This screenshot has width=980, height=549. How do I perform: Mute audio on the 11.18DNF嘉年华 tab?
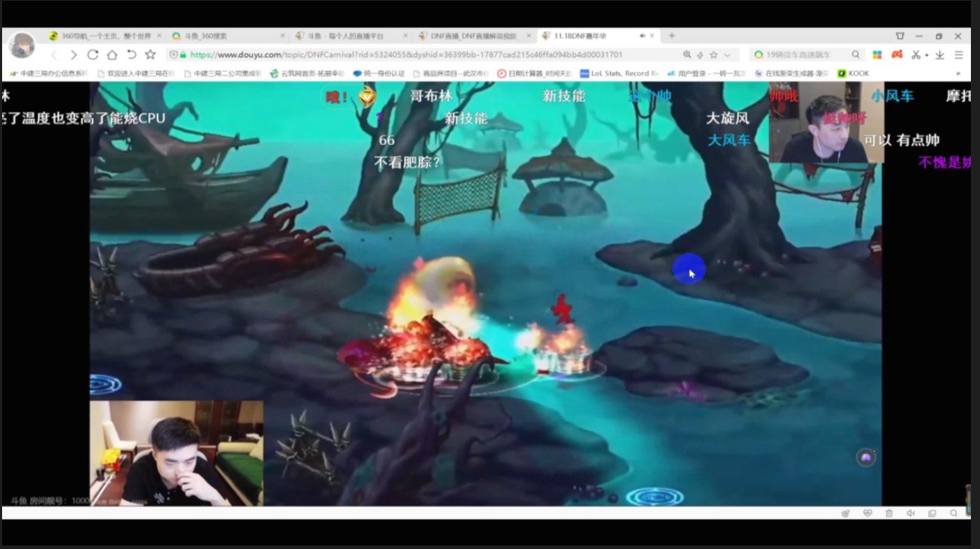(642, 36)
